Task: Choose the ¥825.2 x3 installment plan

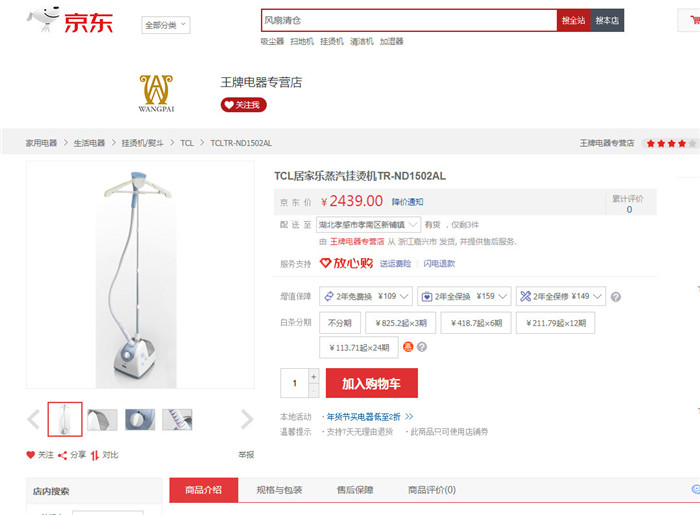Action: pos(401,323)
